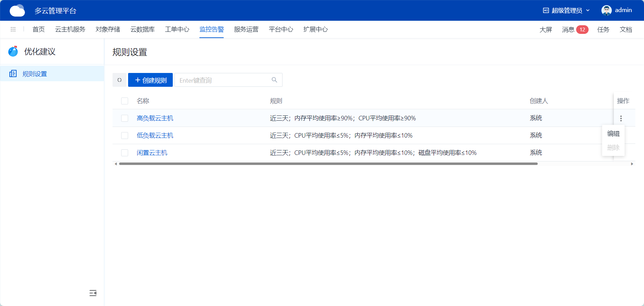Image resolution: width=644 pixels, height=306 pixels.
Task: Open the 低负载云主机 rule link
Action: coord(155,136)
